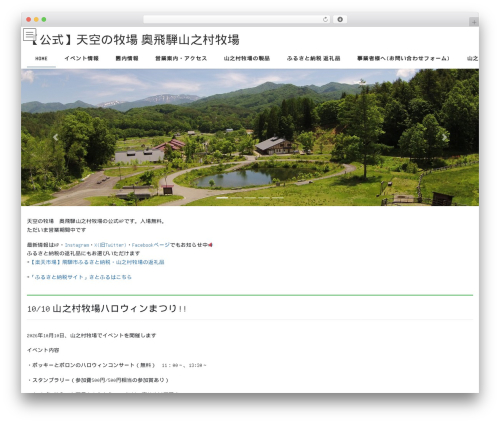500x423 pixels.
Task: Click the スタンプラリー event line
Action: pos(98,380)
